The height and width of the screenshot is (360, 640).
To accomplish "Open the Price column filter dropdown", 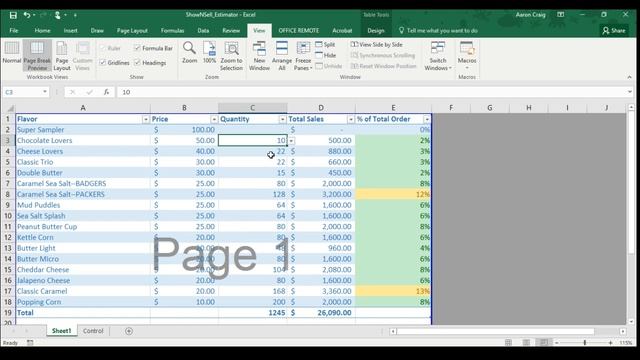I will [x=214, y=119].
